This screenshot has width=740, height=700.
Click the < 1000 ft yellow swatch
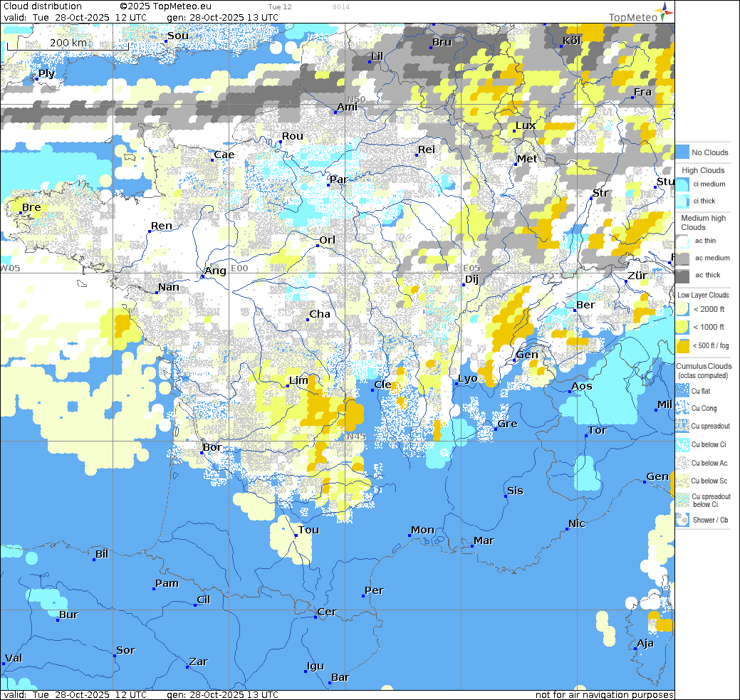click(682, 328)
